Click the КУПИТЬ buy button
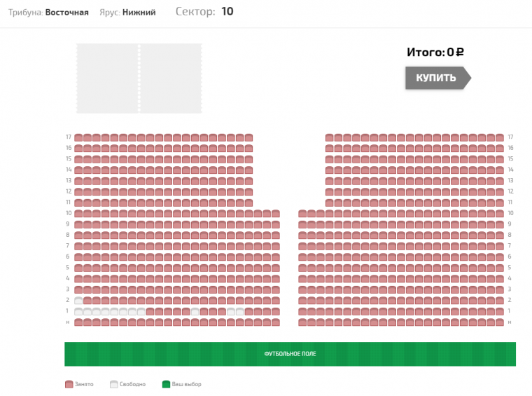Viewport: 532px width, 396px height. pyautogui.click(x=438, y=78)
